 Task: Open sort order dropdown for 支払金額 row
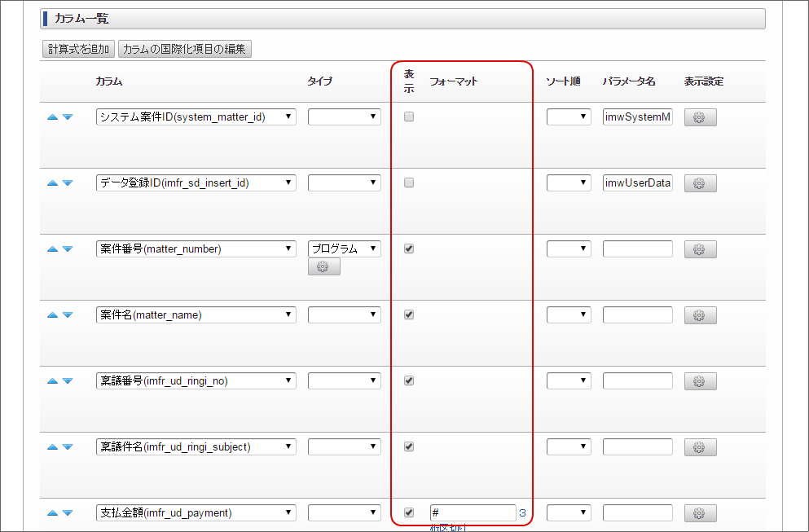tap(569, 513)
